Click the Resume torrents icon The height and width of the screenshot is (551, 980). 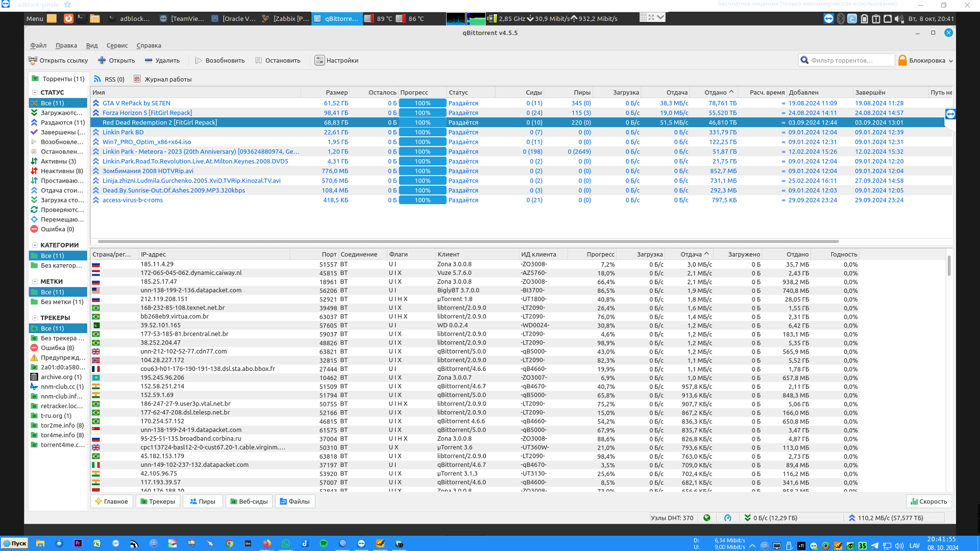coord(199,60)
